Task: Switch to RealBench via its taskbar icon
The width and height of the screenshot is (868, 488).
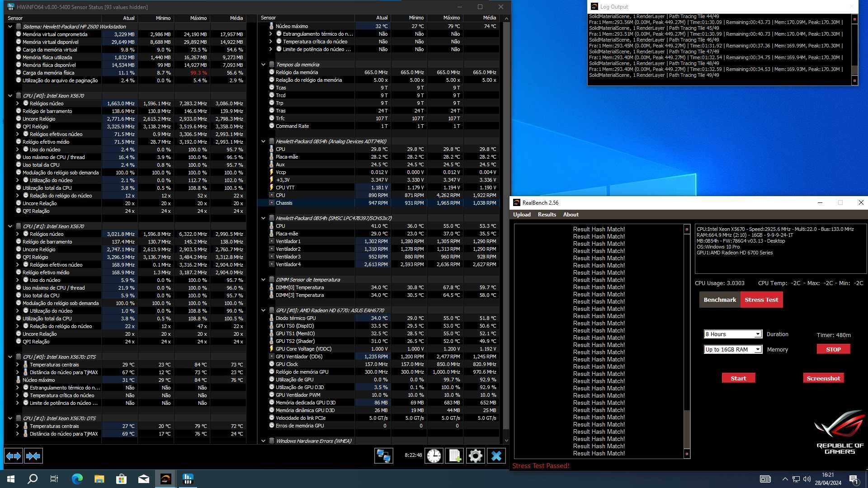Action: pos(165,479)
